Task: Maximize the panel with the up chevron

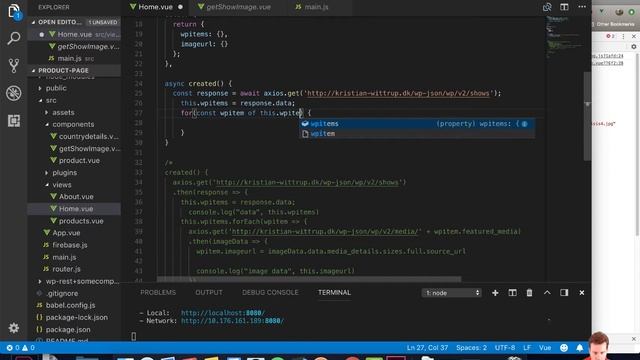Action: [x=547, y=293]
